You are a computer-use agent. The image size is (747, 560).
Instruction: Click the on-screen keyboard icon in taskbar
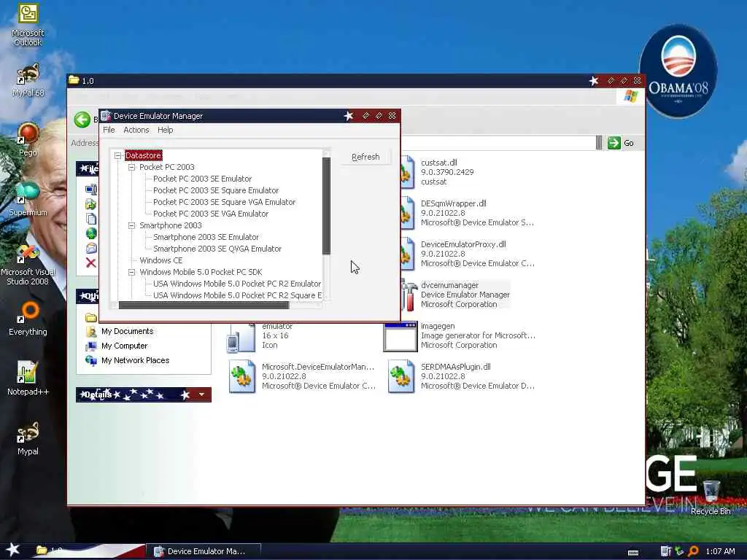tap(633, 553)
